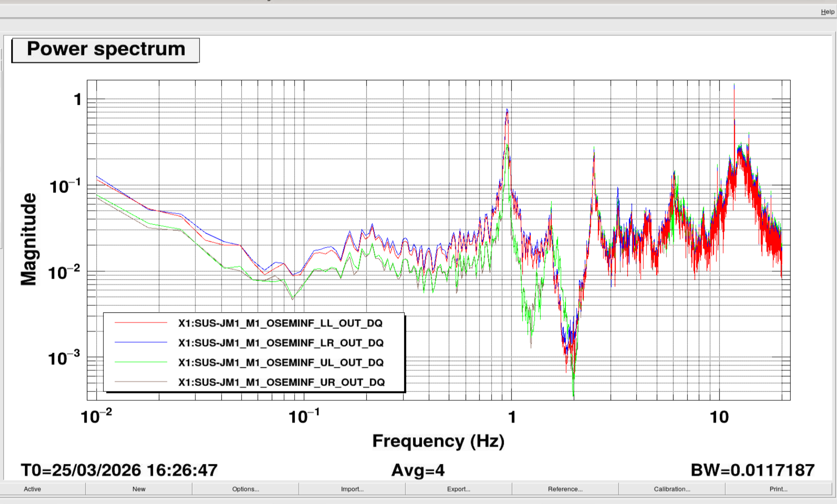
Task: Click the Active button in bottom bar
Action: tap(32, 489)
